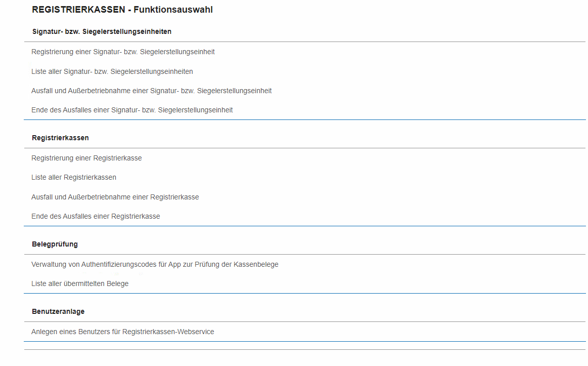This screenshot has width=588, height=366.
Task: Click the empty row below the Webservice link
Action: (304, 346)
